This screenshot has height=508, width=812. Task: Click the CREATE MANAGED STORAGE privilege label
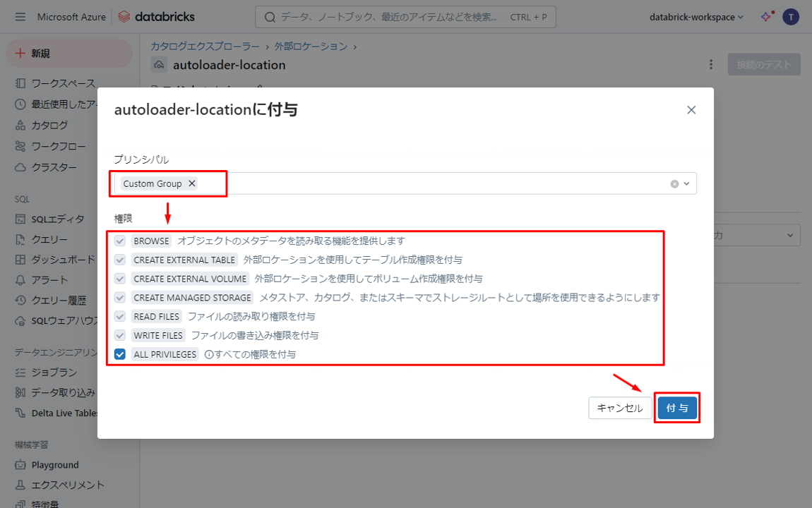click(x=192, y=298)
